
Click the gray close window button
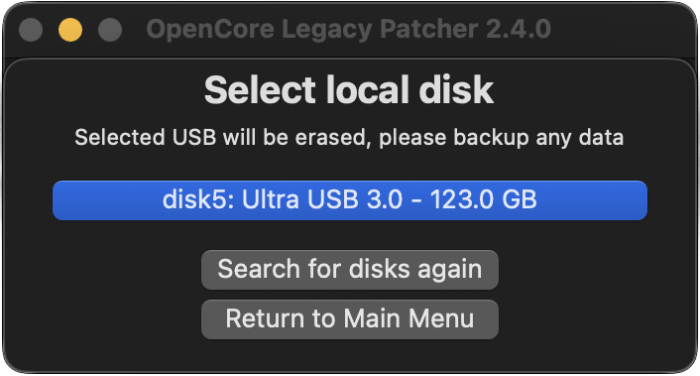pos(31,29)
